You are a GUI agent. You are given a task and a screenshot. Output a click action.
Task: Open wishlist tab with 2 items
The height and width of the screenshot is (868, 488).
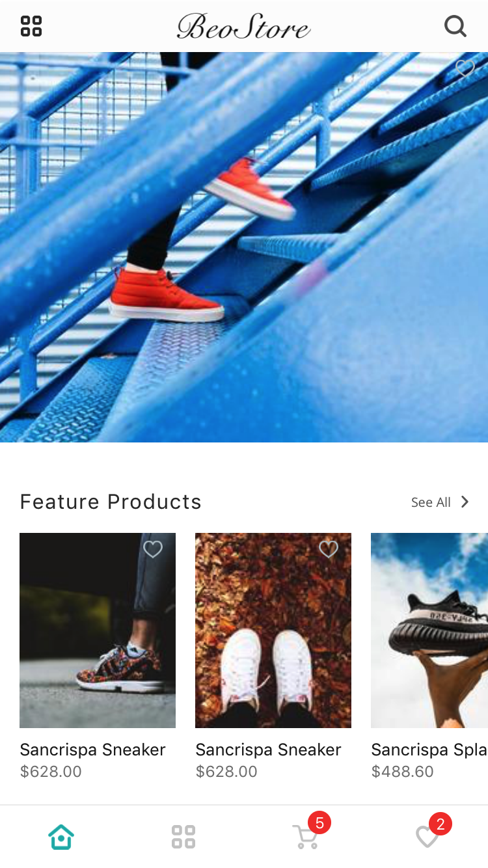tap(427, 837)
